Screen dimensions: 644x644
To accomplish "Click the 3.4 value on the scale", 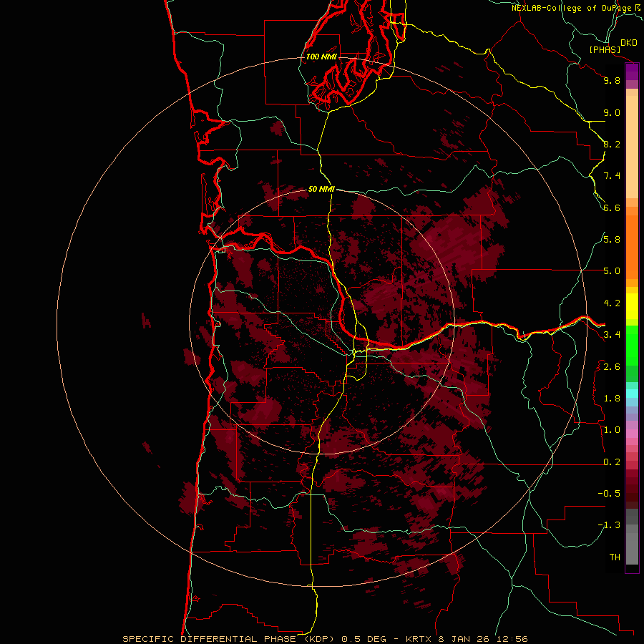I will point(612,335).
